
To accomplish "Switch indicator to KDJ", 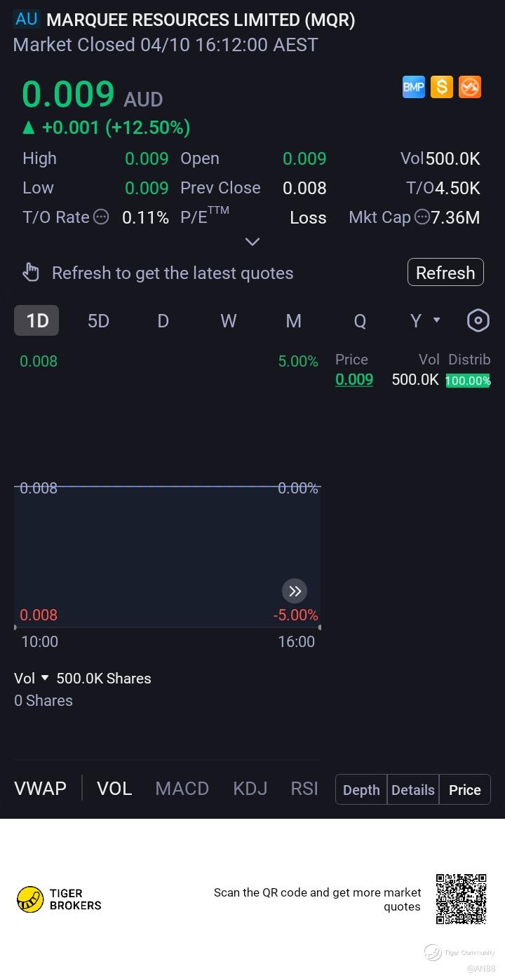I will 250,789.
